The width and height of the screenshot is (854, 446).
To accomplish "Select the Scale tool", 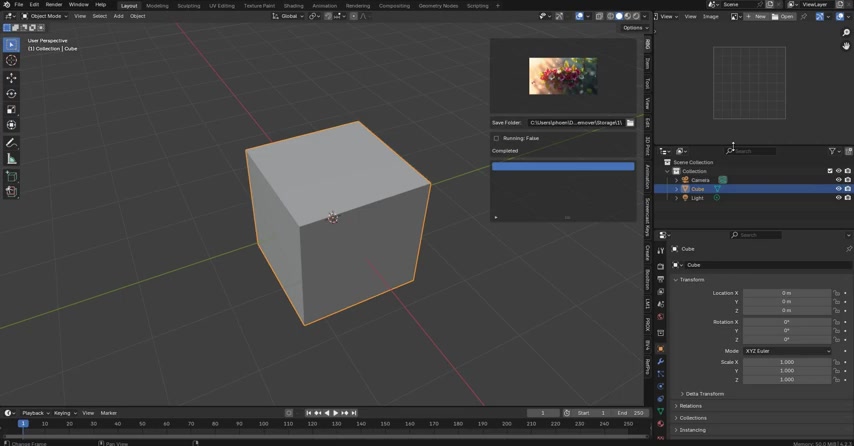I will click(11, 109).
